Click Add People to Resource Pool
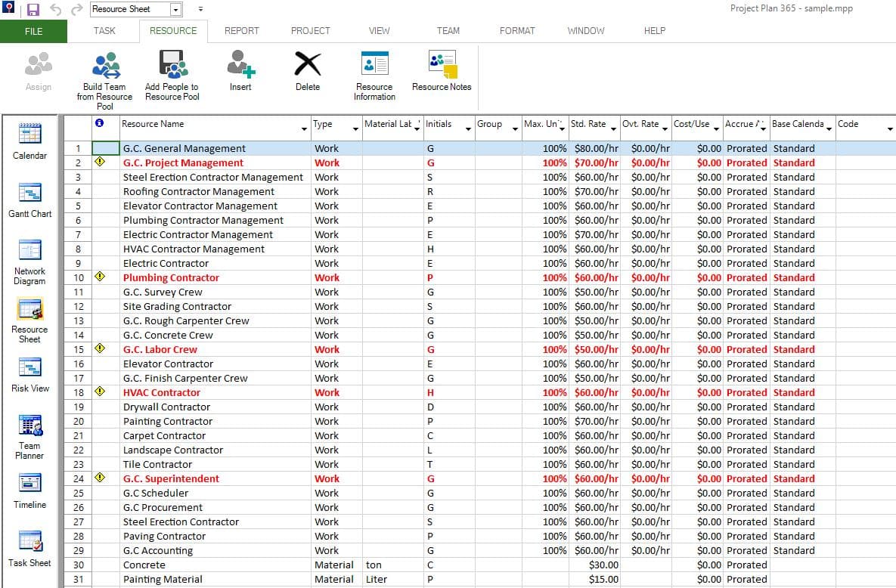Image resolution: width=896 pixels, height=588 pixels. click(172, 72)
